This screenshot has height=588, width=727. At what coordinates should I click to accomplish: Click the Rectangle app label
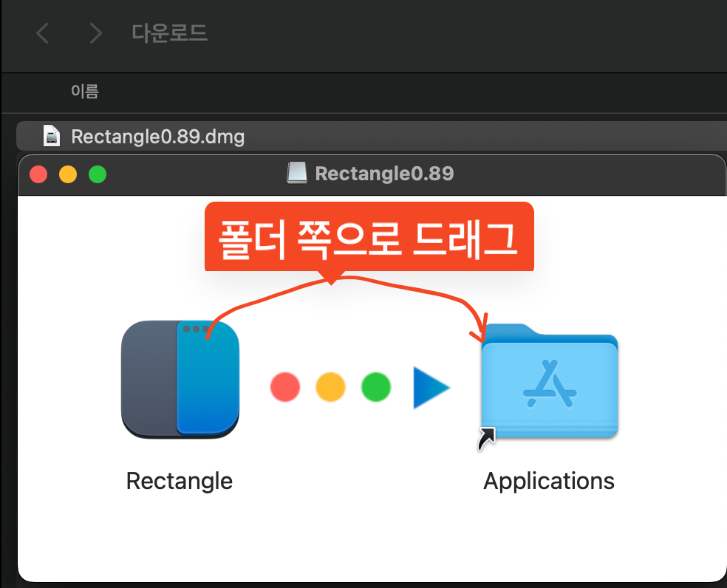tap(180, 482)
